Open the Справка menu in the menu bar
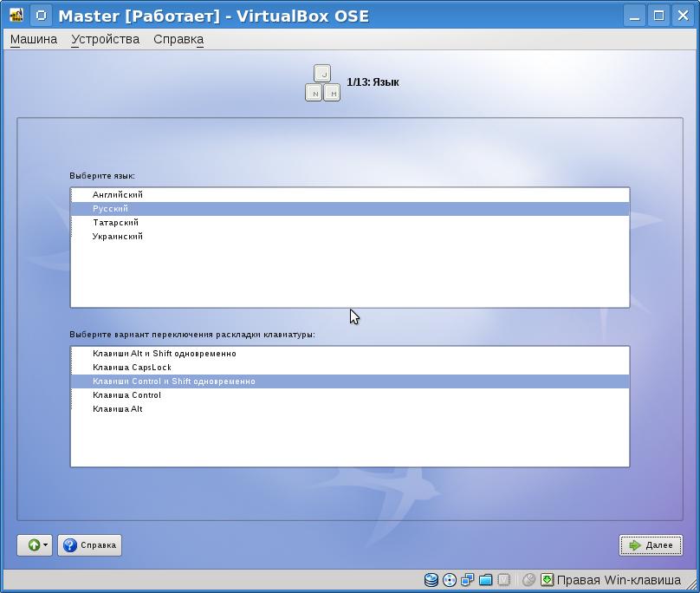 click(178, 39)
